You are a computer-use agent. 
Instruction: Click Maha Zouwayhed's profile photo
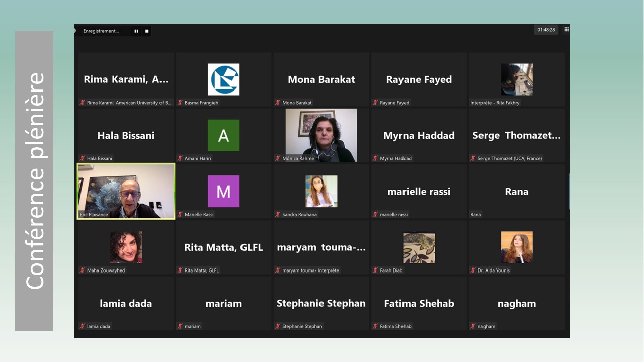(x=126, y=247)
